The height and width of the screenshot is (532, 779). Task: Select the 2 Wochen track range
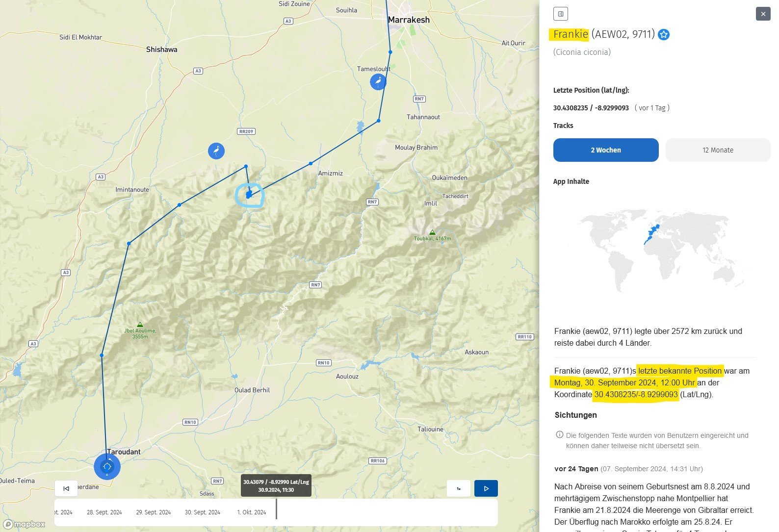[x=605, y=150]
